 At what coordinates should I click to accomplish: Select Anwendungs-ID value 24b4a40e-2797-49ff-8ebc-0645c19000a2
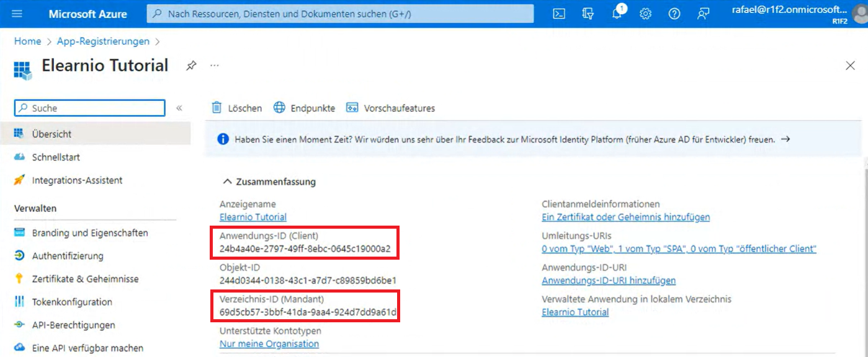tap(305, 249)
